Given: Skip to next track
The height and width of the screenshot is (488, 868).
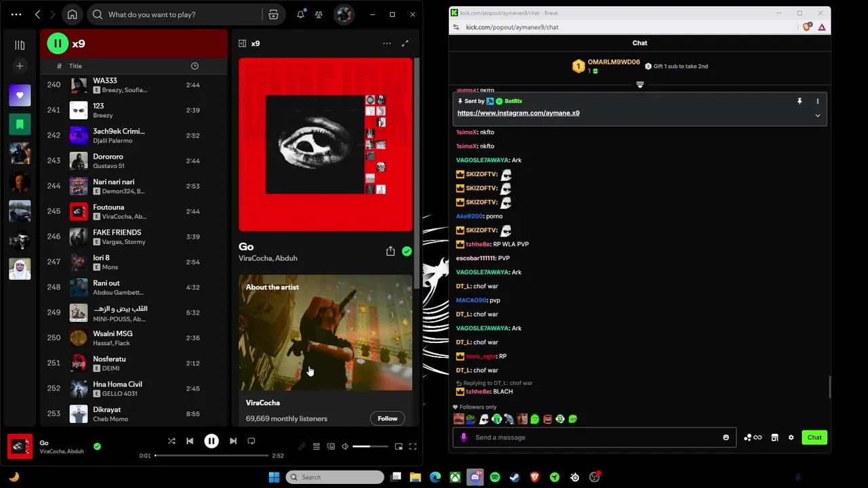Looking at the screenshot, I should point(233,441).
